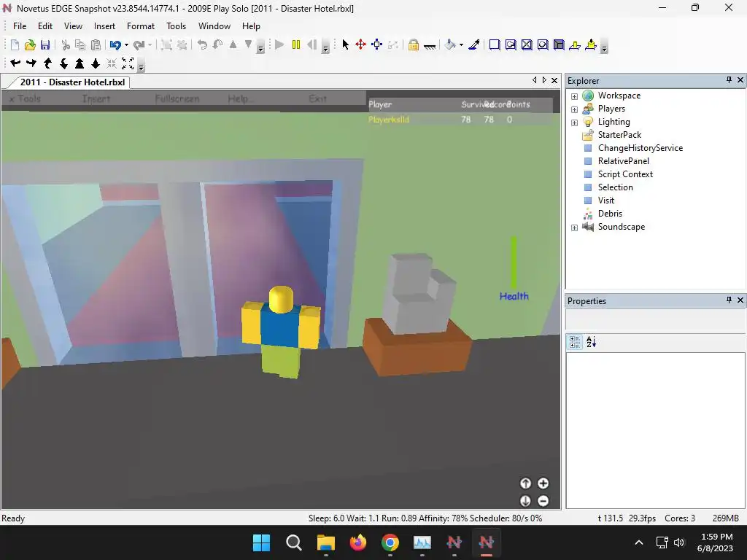Click the viewport zoom in plus button

tap(543, 483)
